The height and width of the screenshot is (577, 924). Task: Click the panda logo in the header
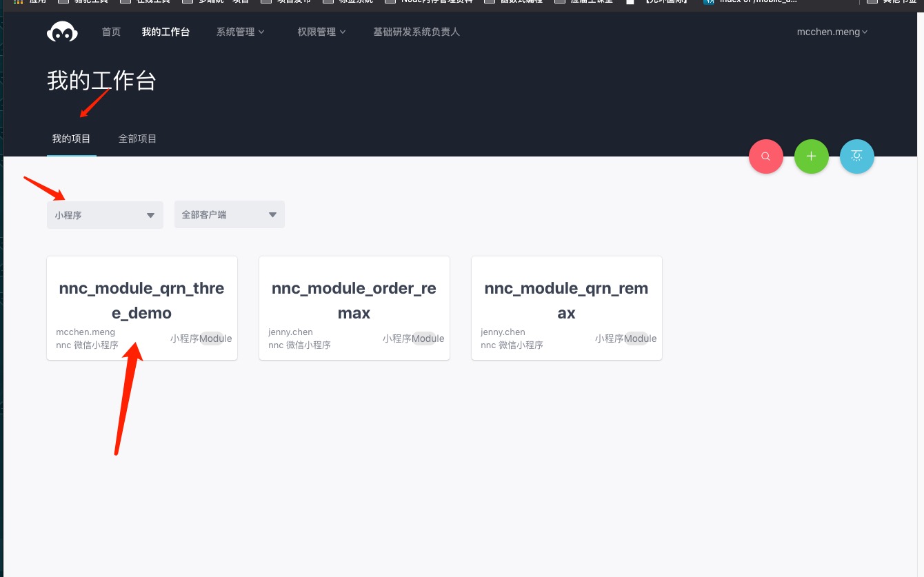pos(62,32)
